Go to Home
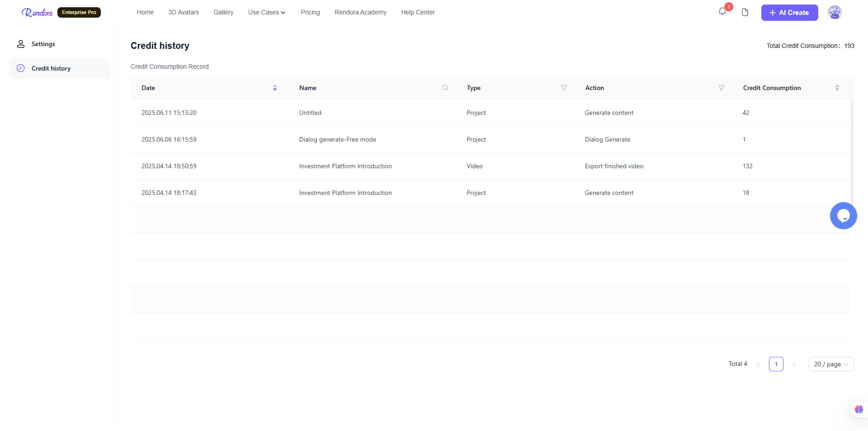Image resolution: width=868 pixels, height=431 pixels. [145, 12]
